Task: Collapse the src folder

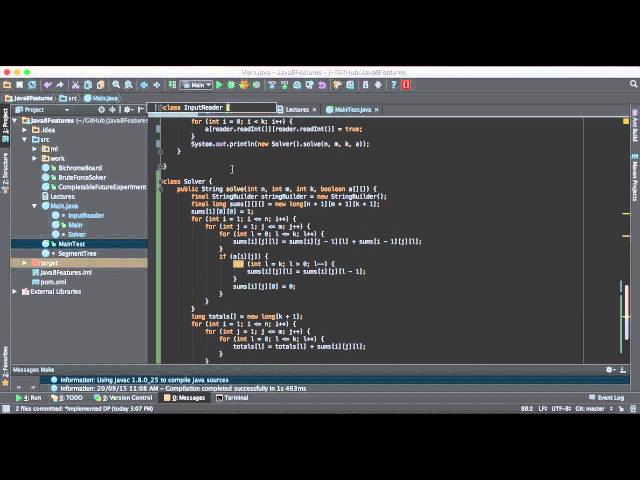Action: click(25, 139)
